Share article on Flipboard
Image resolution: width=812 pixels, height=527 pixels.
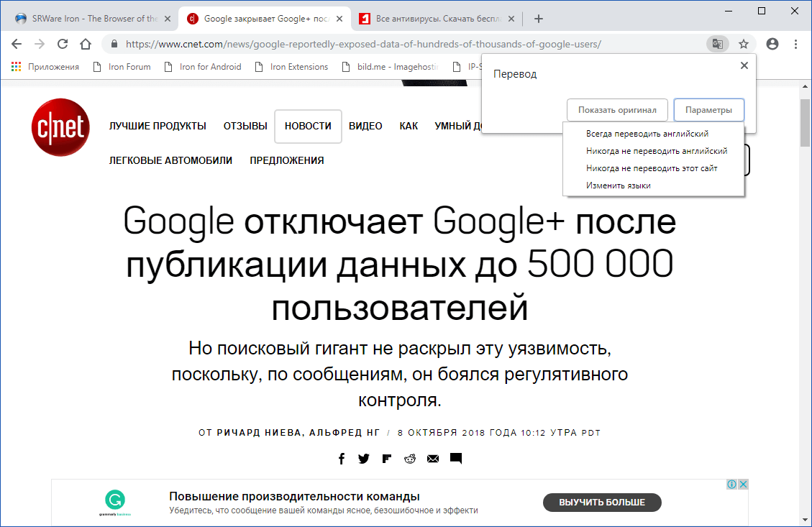(387, 459)
